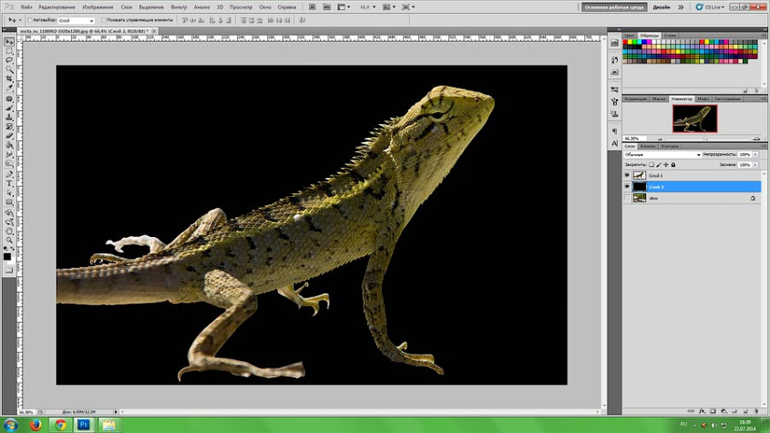Select the Move tool in toolbox

tap(10, 43)
